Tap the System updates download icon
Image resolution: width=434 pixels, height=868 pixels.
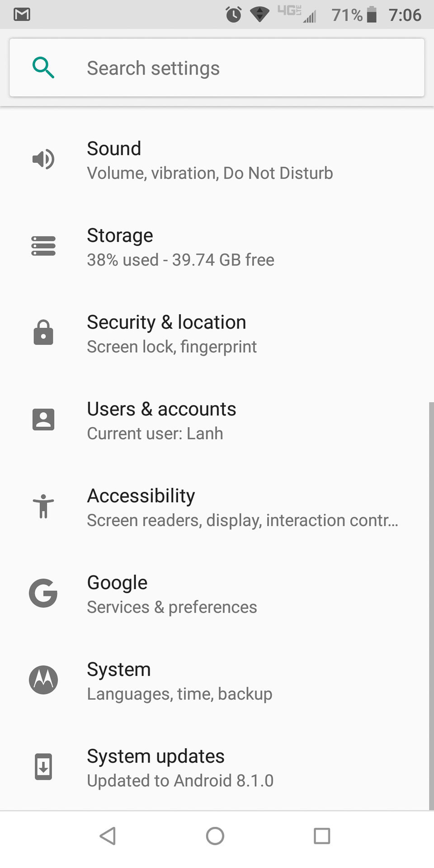pyautogui.click(x=43, y=767)
